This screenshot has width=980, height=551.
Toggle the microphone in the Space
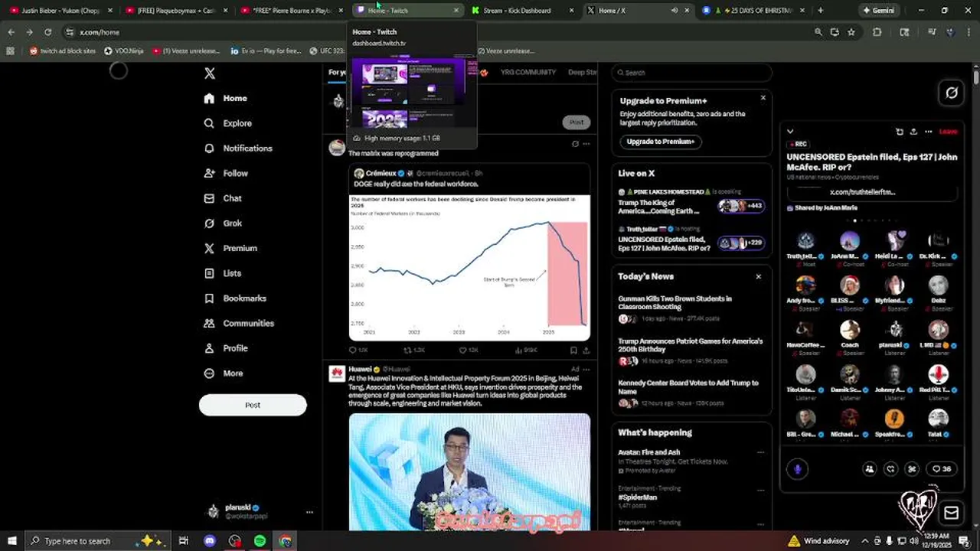[797, 469]
